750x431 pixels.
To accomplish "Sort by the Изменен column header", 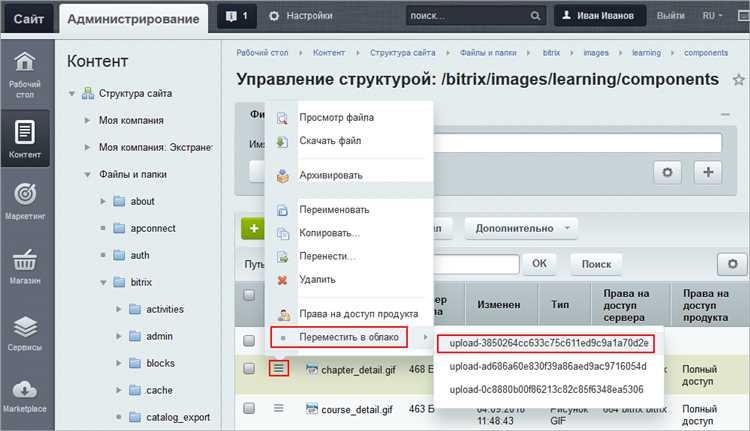I will click(498, 305).
